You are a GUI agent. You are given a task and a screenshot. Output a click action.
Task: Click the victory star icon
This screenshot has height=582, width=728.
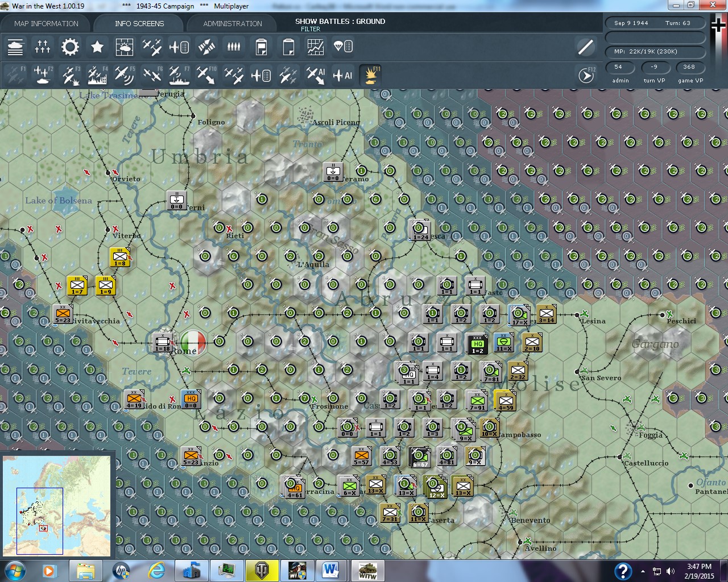coord(97,47)
